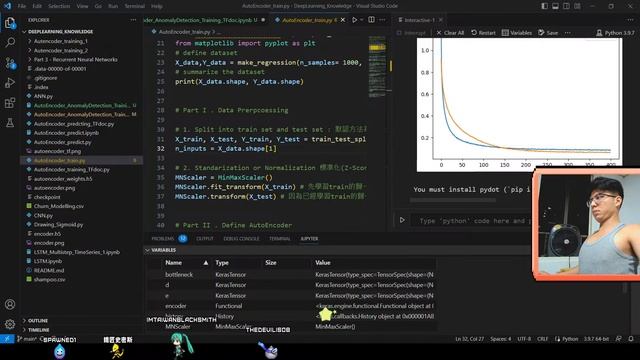Open README.md in explorer

point(49,270)
